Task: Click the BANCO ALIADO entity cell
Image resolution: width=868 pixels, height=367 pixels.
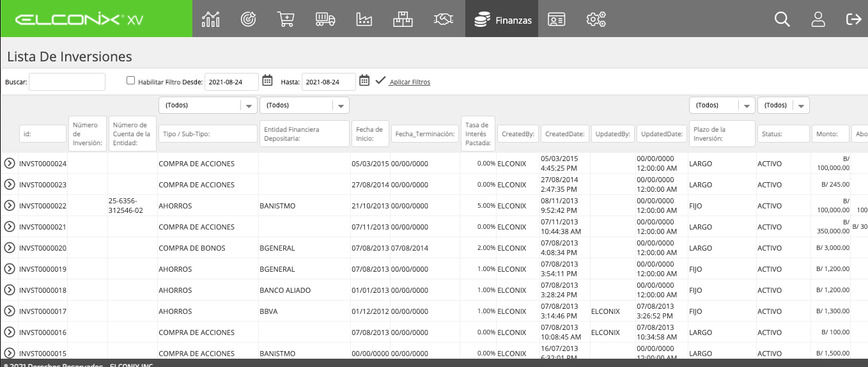Action: tap(285, 290)
